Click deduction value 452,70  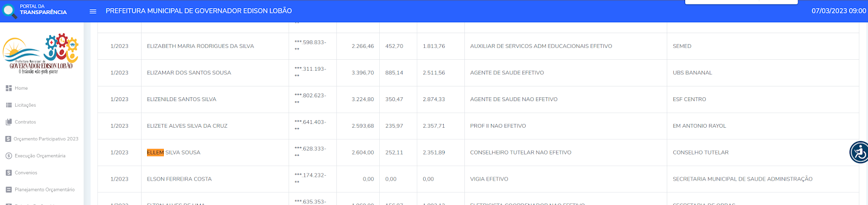point(394,46)
